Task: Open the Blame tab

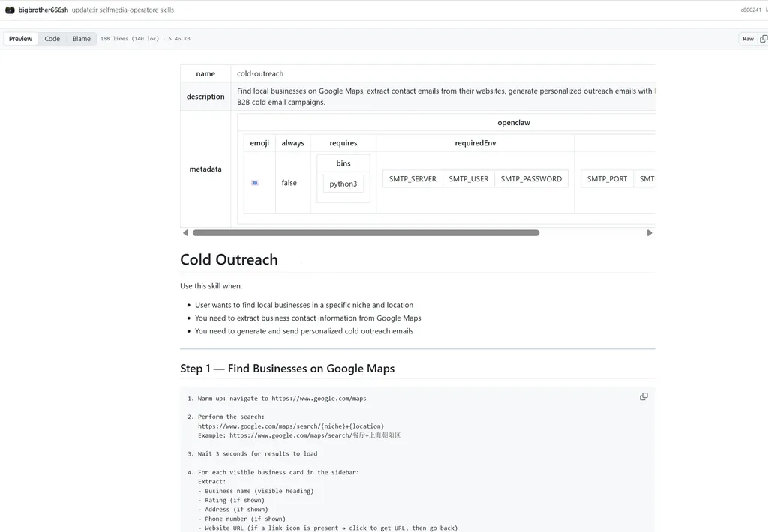Action: (81, 39)
